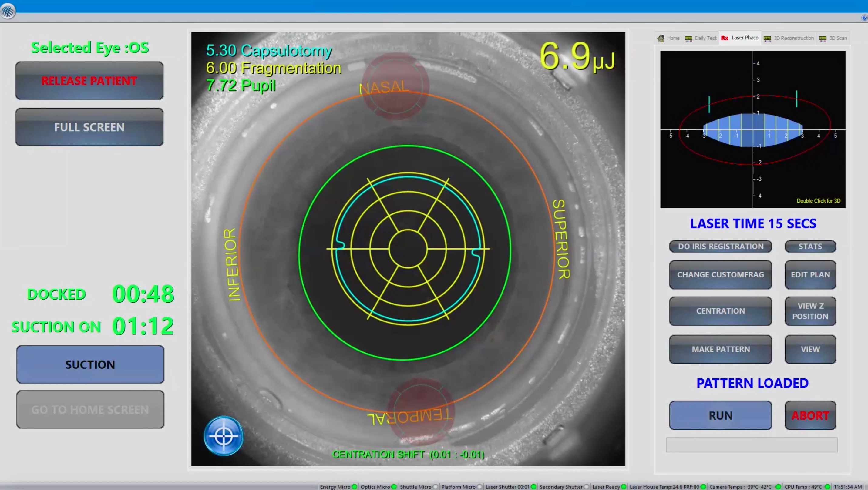The image size is (868, 490).
Task: Click the ruler icon on the 3D Scan tab
Action: pos(823,38)
